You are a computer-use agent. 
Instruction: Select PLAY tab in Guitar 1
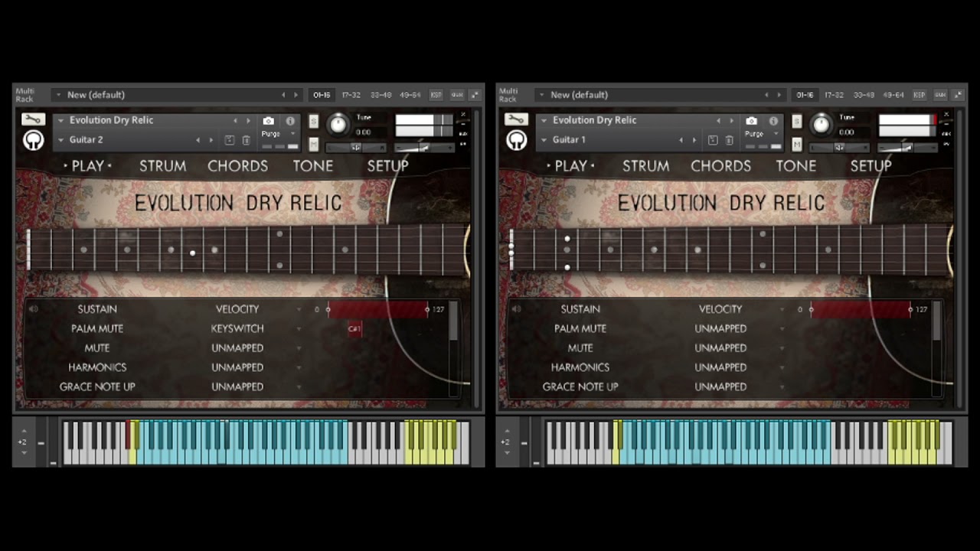pyautogui.click(x=571, y=166)
